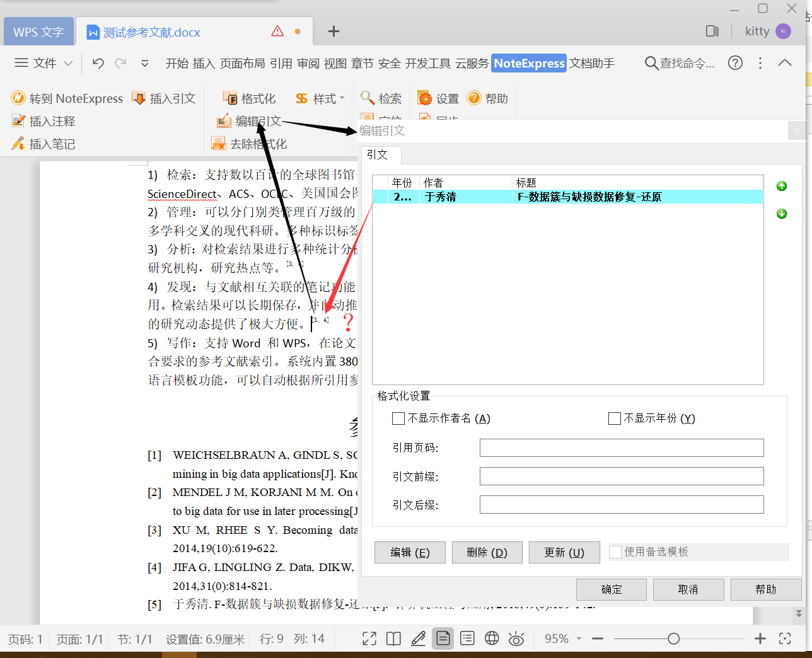Click the 取消 button
This screenshot has height=658, width=812.
(x=688, y=589)
